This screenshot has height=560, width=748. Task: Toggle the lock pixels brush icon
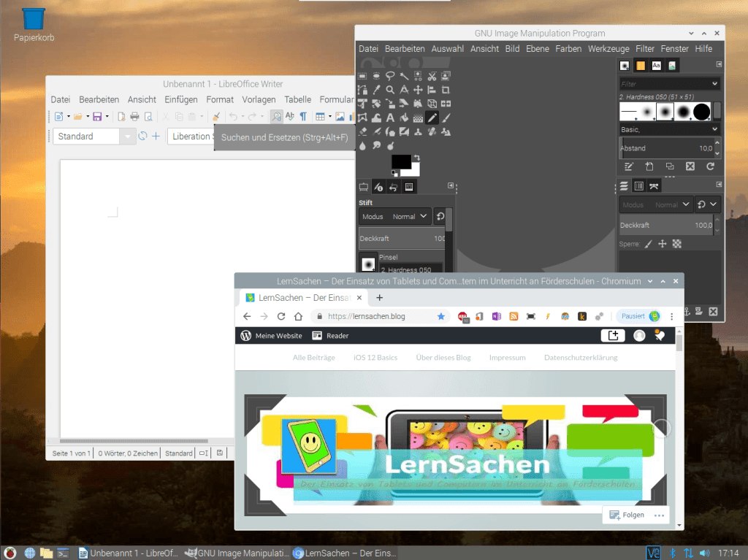648,244
